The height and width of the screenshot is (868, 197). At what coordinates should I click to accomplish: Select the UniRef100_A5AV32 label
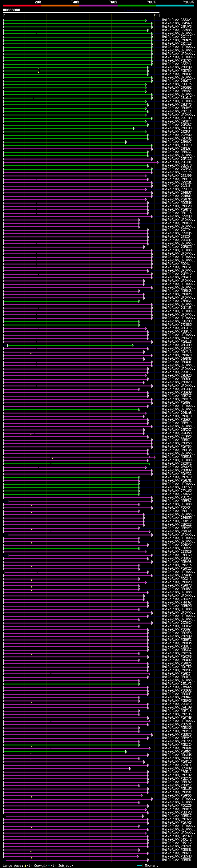(177, 474)
